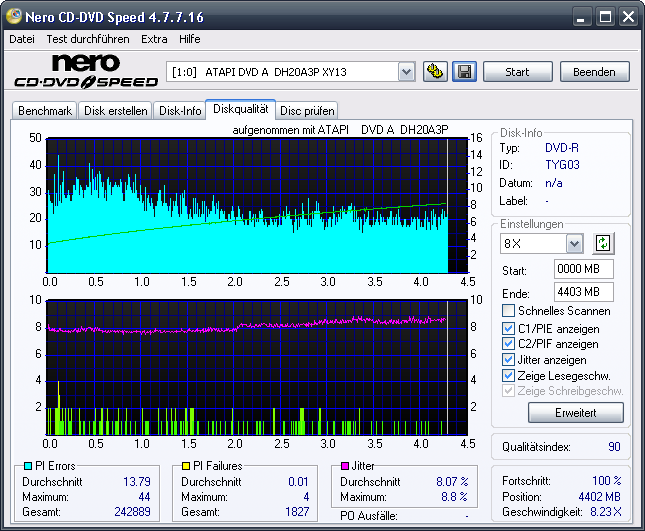Open the Datei menu
645x531 pixels.
point(22,39)
